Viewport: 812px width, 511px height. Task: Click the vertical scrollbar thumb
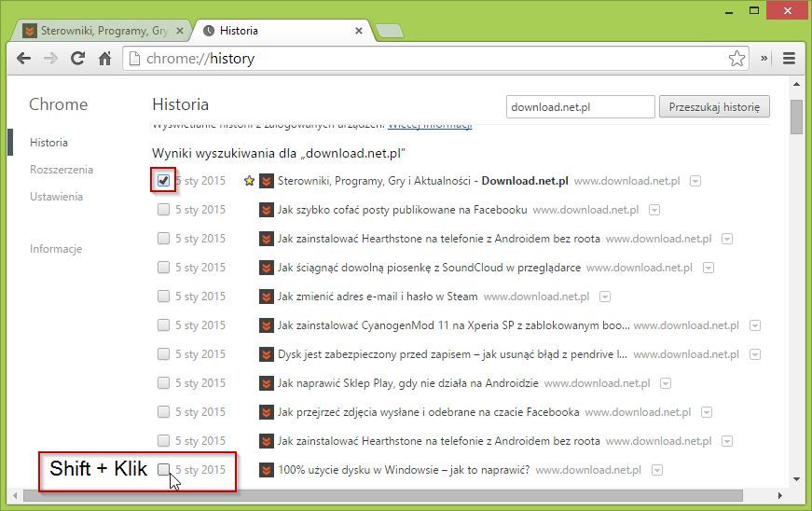click(x=796, y=117)
